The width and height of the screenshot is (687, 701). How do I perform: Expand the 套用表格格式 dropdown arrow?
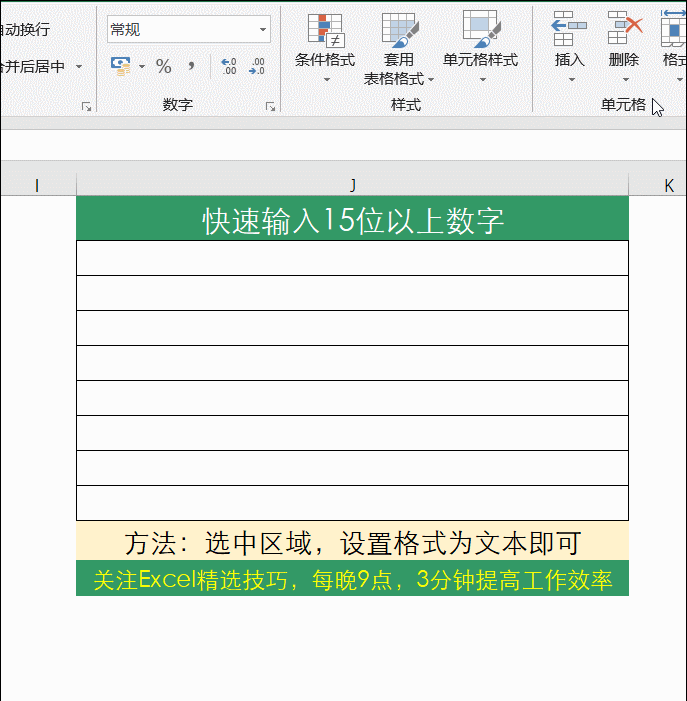[431, 80]
